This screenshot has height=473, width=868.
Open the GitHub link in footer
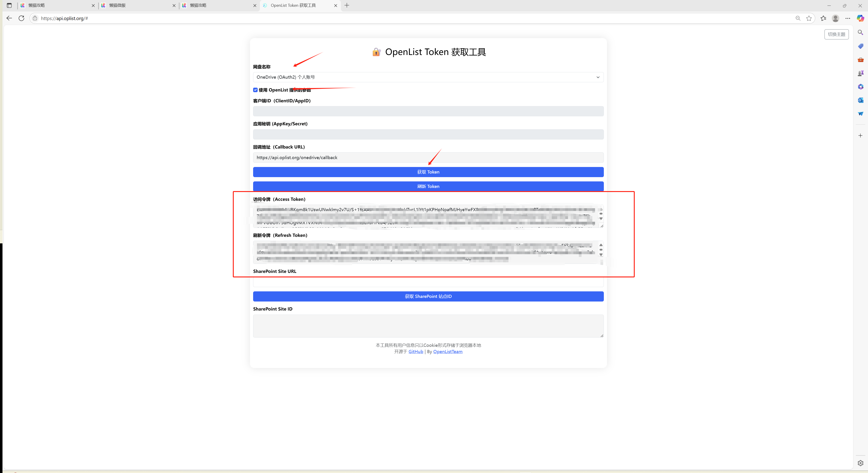coord(415,351)
